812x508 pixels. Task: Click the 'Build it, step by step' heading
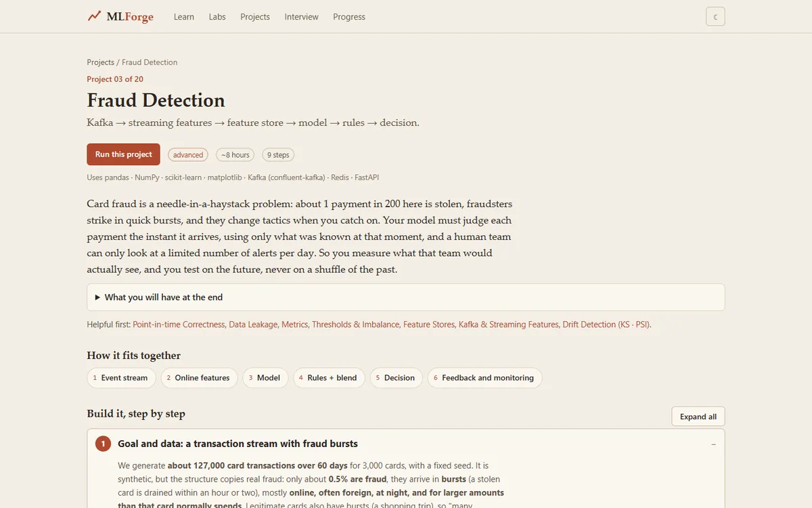point(136,414)
